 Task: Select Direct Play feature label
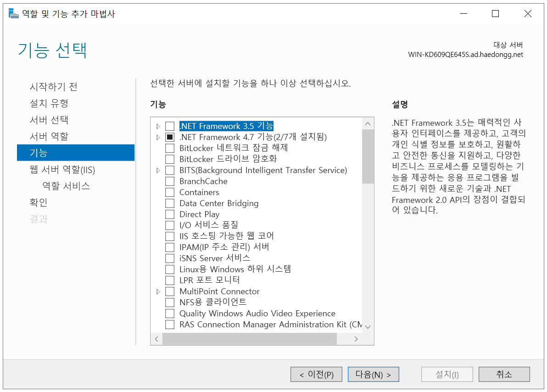(199, 214)
